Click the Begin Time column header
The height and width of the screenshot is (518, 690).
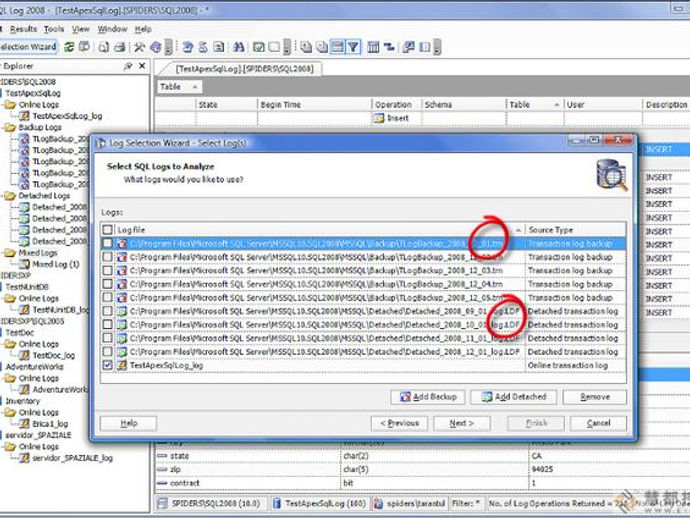coord(314,105)
